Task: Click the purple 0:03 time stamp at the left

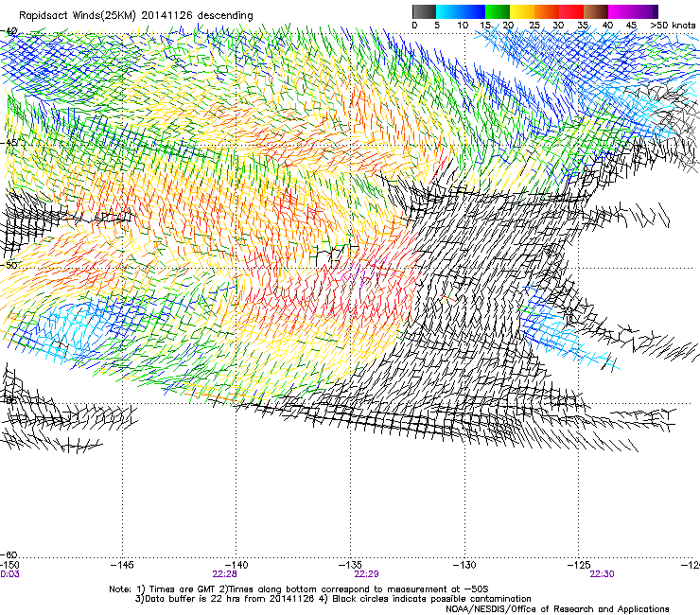Action: [9, 574]
